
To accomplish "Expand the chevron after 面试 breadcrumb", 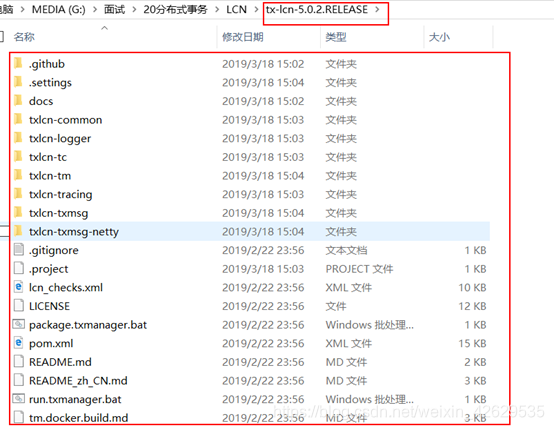I will coord(134,10).
